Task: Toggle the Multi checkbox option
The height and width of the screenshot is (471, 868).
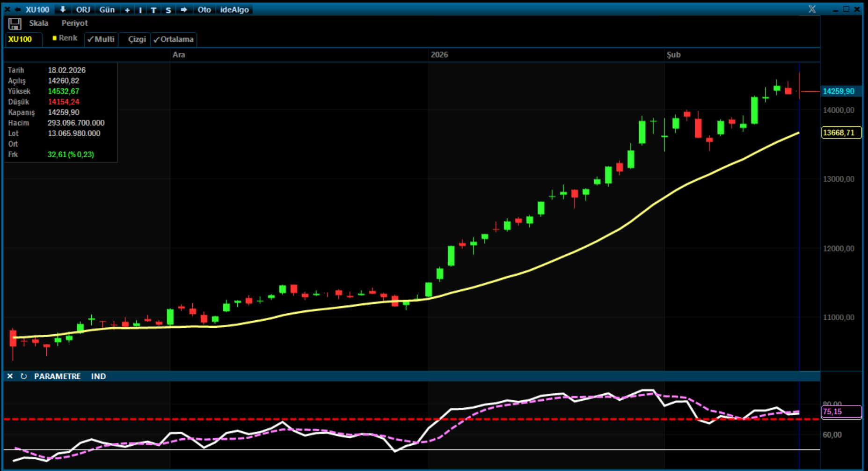Action: pyautogui.click(x=101, y=39)
